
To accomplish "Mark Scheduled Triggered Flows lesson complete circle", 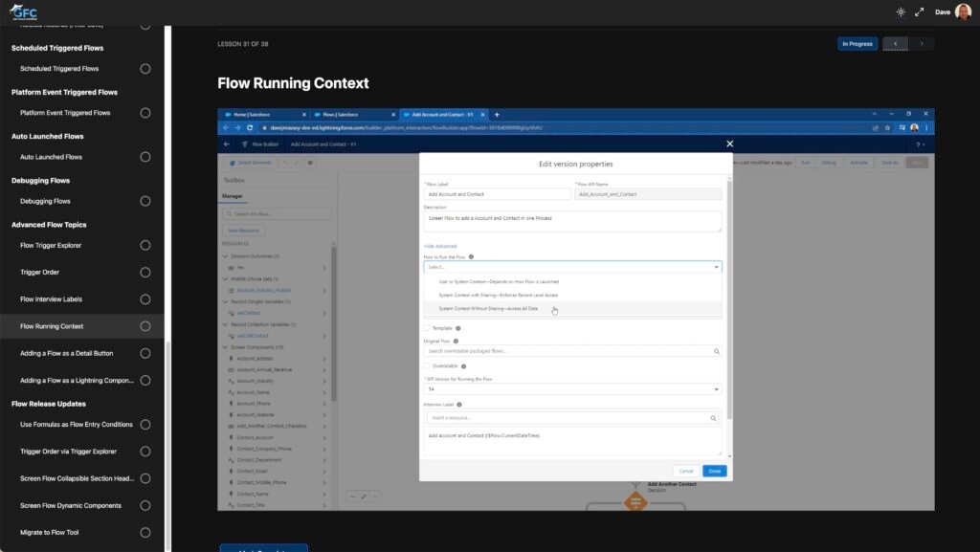I will click(x=145, y=69).
